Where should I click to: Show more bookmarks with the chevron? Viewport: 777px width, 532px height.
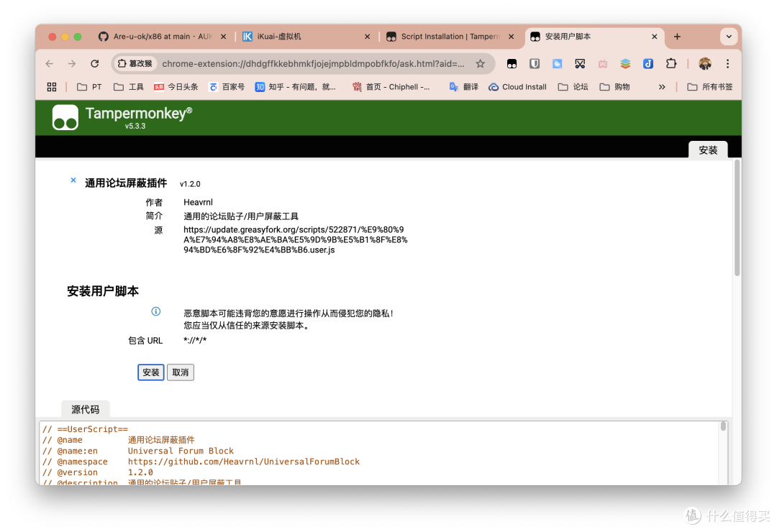tap(662, 87)
